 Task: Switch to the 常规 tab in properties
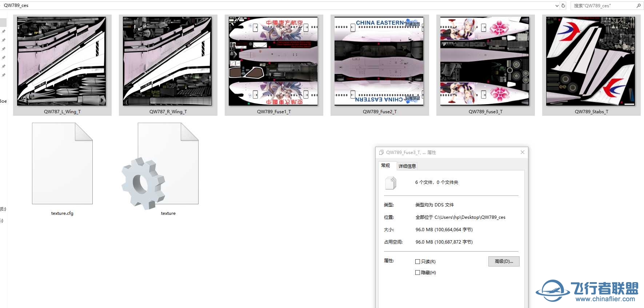385,166
